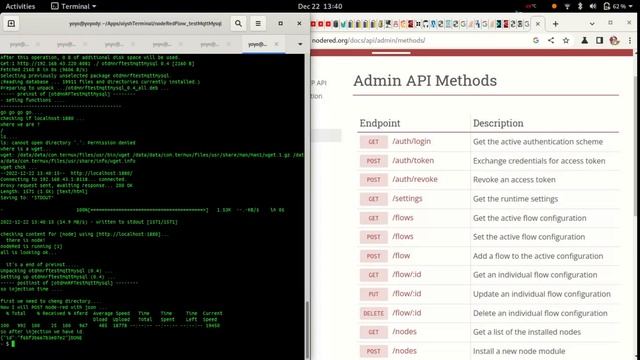Open the POST /flows endpoint link
640x360 pixels.
(x=402, y=236)
